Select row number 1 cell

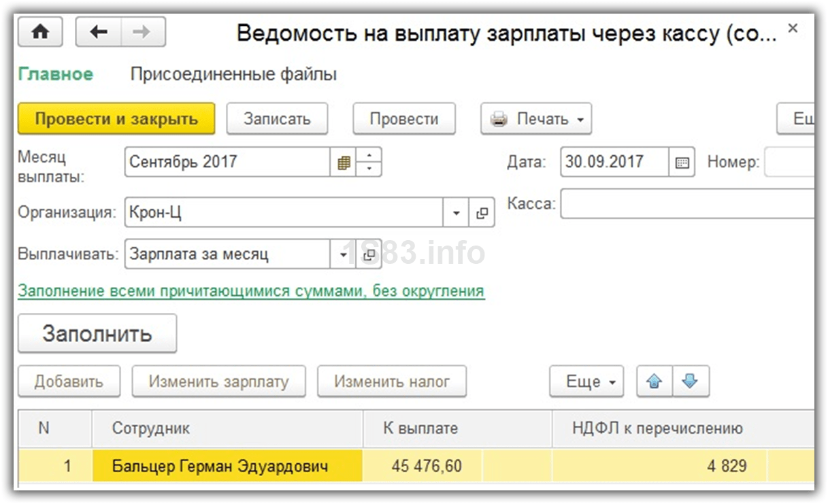(55, 466)
